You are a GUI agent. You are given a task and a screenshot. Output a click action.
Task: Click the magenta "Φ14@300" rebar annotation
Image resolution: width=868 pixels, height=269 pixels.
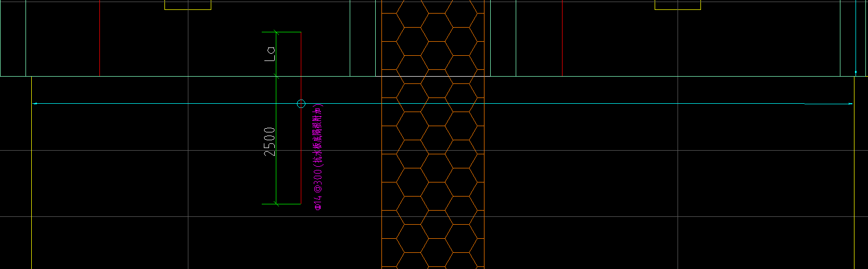(318, 157)
